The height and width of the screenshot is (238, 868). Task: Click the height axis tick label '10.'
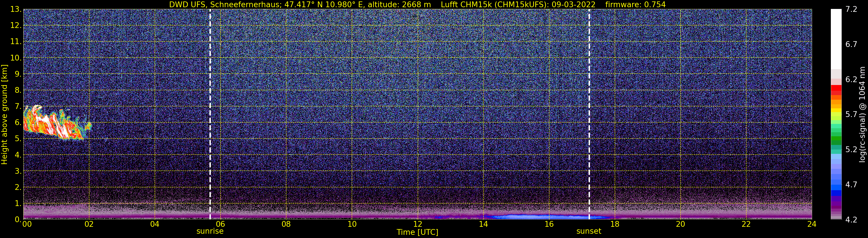tap(16, 58)
